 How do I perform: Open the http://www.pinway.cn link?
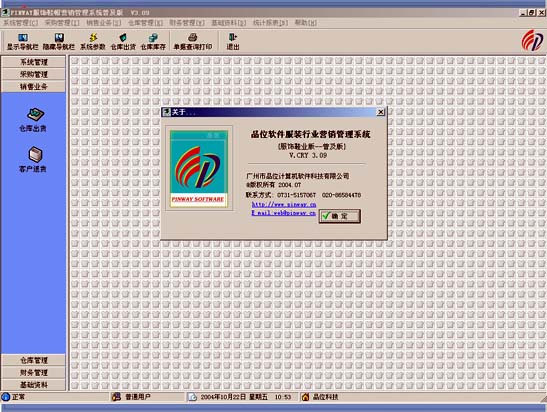[284, 204]
